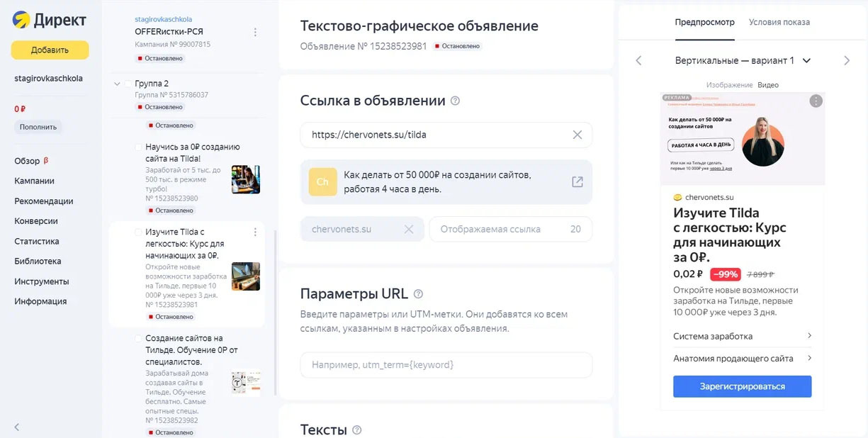Click the crossed-out 7 899 ₽ price

coord(761,274)
